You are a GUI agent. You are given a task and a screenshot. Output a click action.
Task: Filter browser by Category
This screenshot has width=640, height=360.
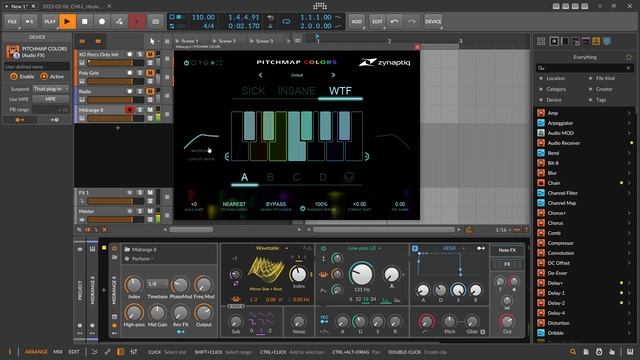556,89
